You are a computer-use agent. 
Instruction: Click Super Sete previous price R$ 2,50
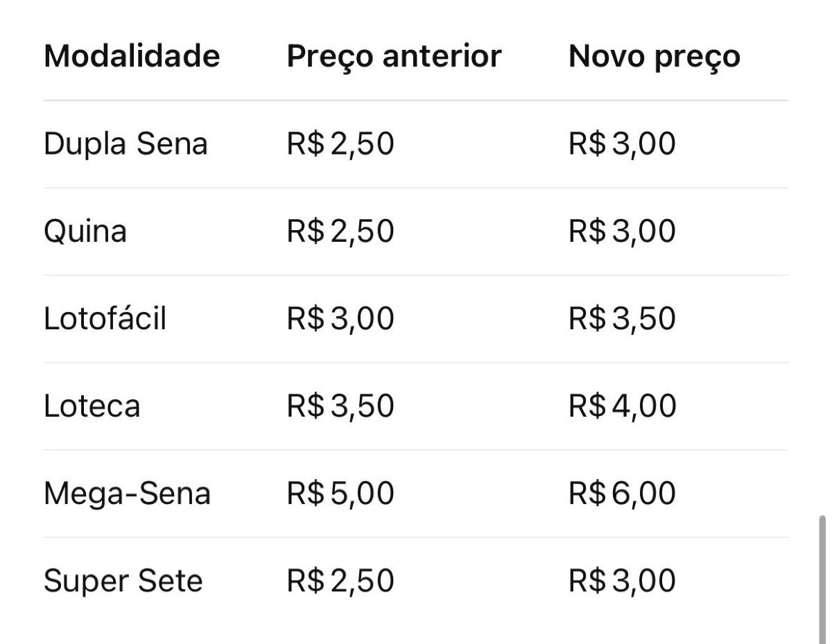point(340,581)
